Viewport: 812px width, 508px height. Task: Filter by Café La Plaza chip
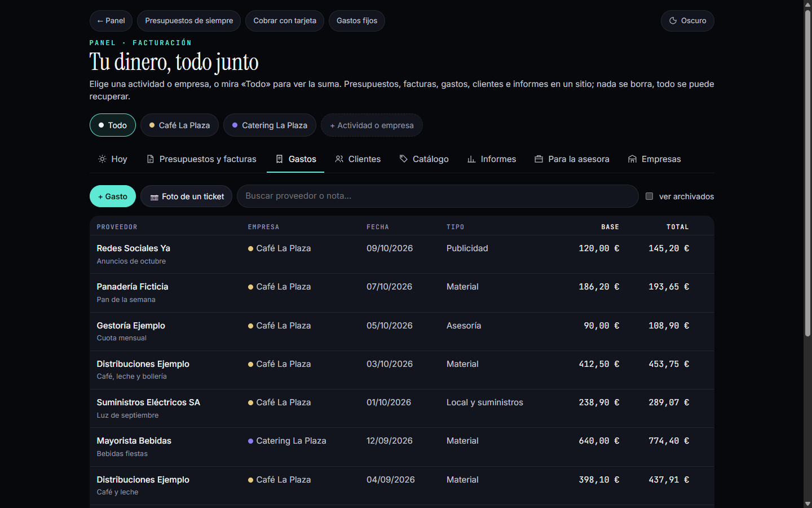tap(179, 125)
